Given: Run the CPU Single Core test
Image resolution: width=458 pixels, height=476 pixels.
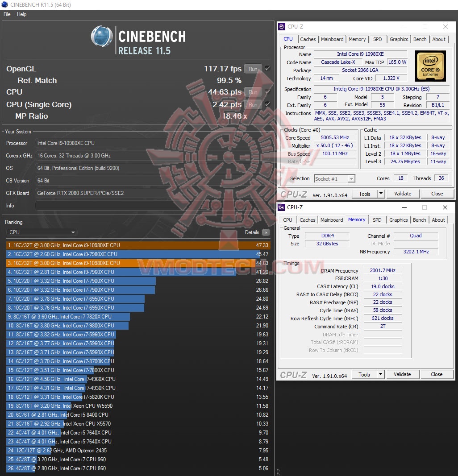Looking at the screenshot, I should [253, 105].
